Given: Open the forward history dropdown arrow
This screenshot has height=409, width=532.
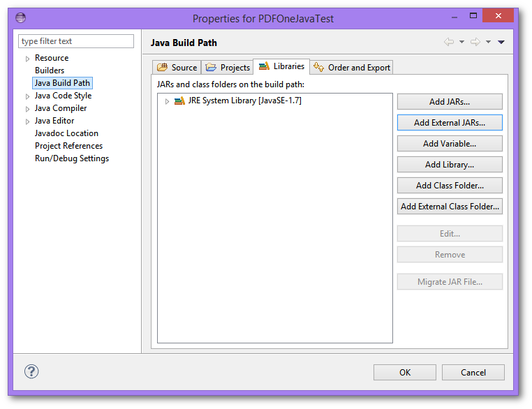Looking at the screenshot, I should click(x=488, y=42).
